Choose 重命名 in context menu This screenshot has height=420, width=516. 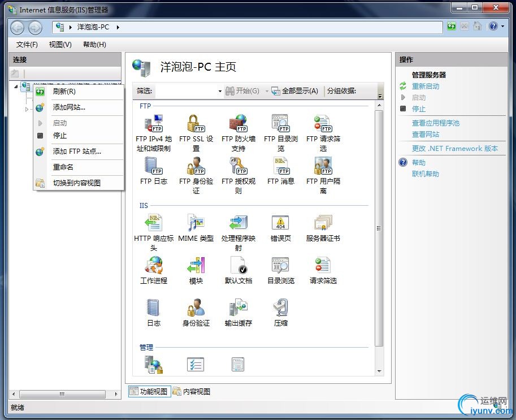79,167
